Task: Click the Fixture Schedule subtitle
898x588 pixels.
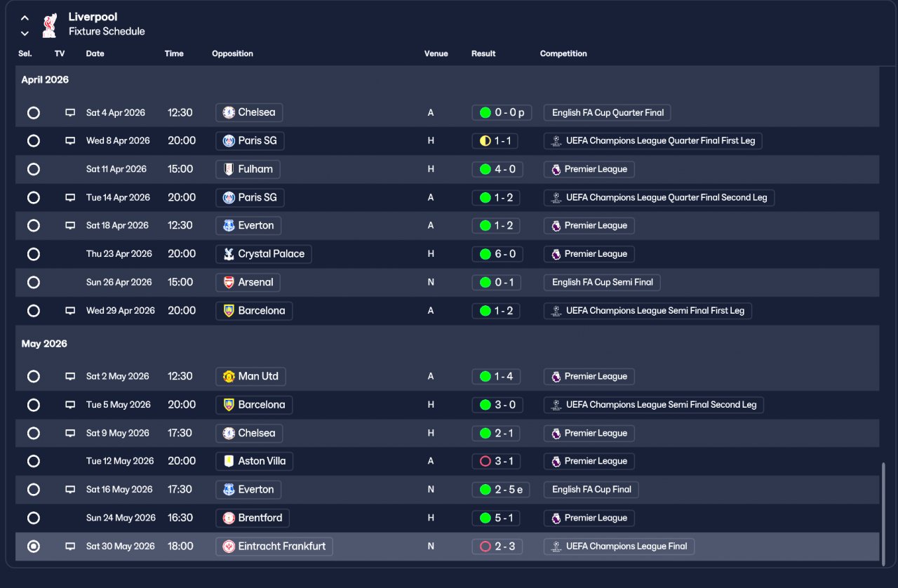Action: (x=107, y=32)
